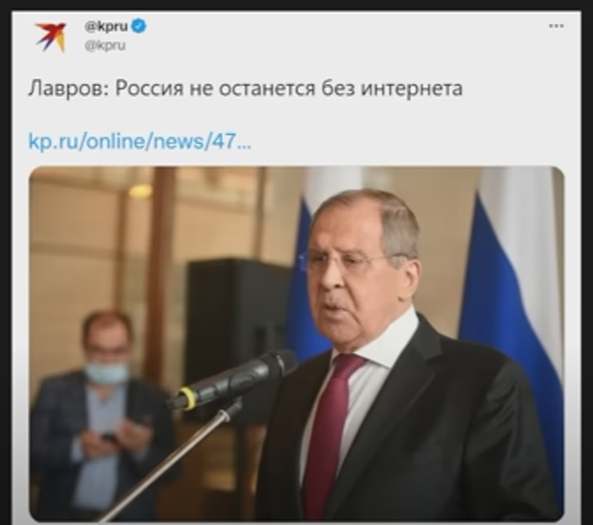Click the blue verified badge checkmark
593x525 pixels.
tap(139, 26)
